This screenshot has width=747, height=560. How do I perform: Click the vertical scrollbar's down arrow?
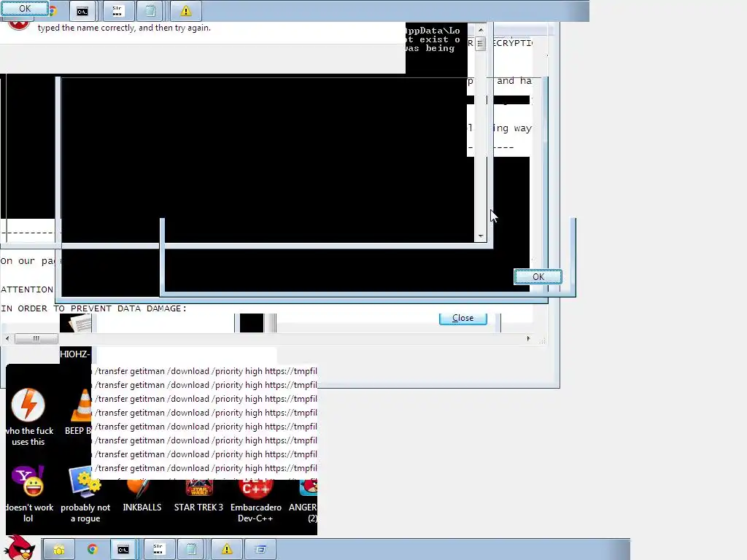481,236
